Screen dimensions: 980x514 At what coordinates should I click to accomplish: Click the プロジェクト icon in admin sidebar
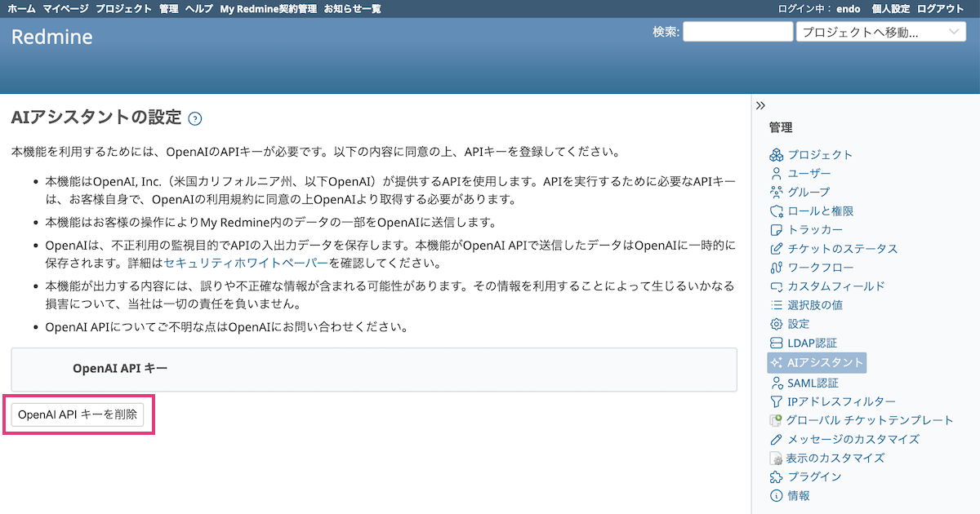(x=776, y=155)
